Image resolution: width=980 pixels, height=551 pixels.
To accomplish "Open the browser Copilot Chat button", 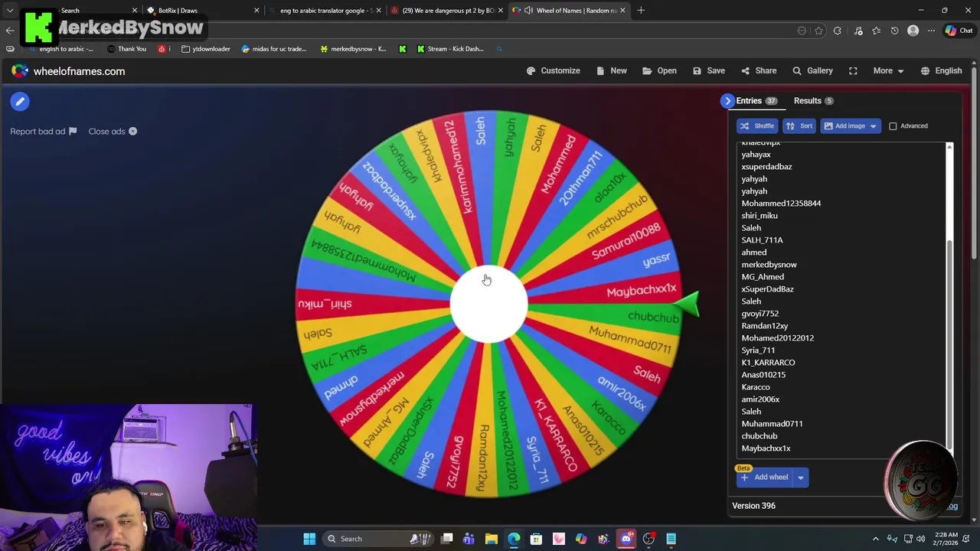I will coord(959,31).
